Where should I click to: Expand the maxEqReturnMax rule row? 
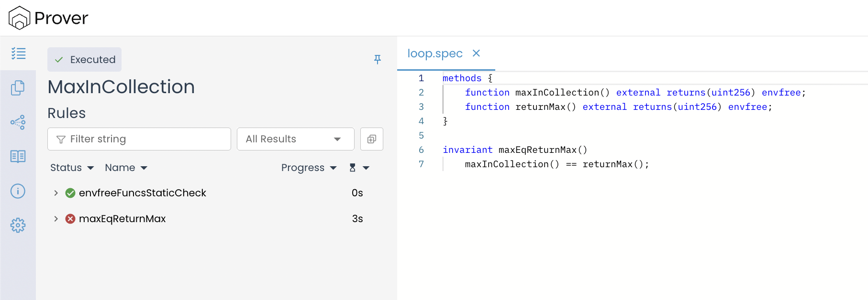[x=56, y=219]
